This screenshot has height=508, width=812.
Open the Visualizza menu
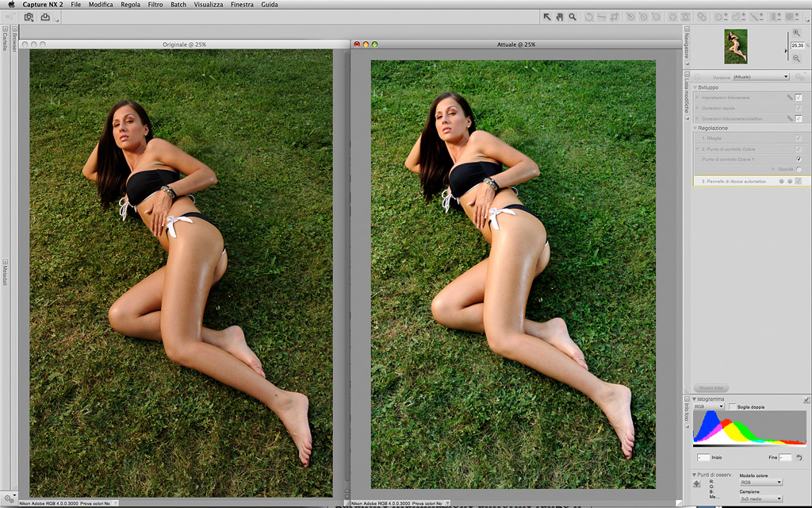(209, 4)
